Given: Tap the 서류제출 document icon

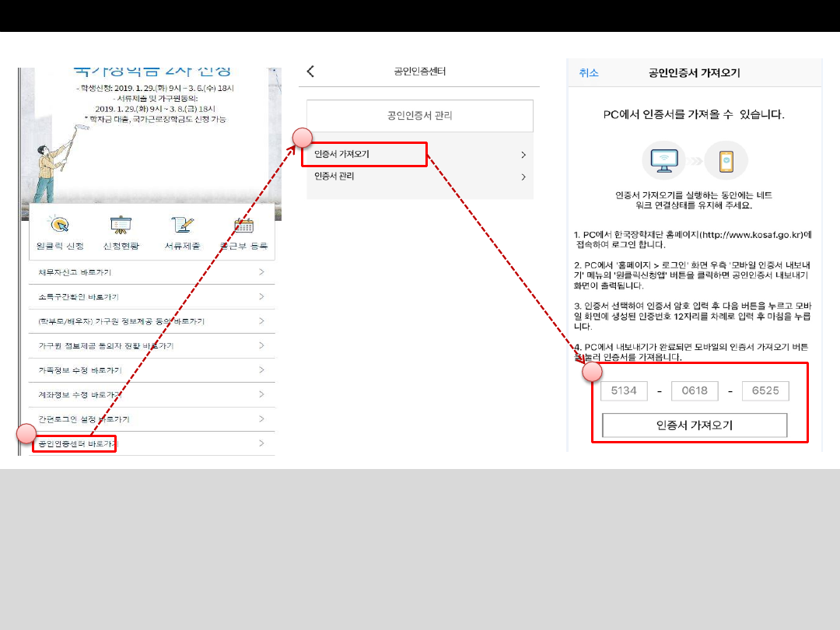Looking at the screenshot, I should pos(182,226).
